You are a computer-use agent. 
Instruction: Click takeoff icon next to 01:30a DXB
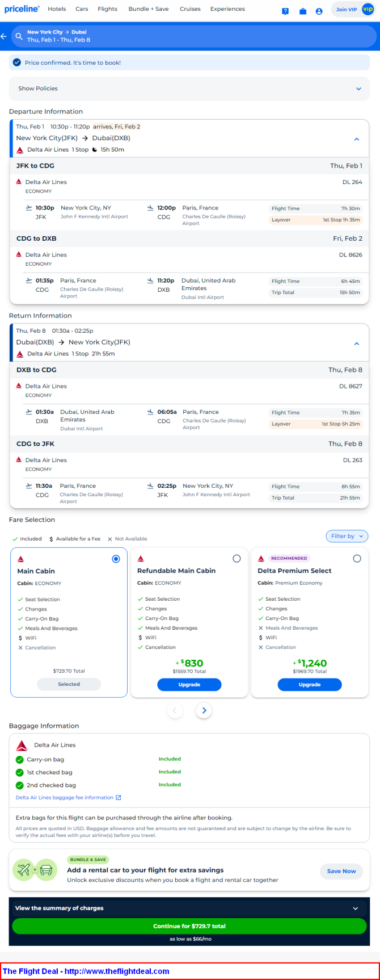point(29,412)
